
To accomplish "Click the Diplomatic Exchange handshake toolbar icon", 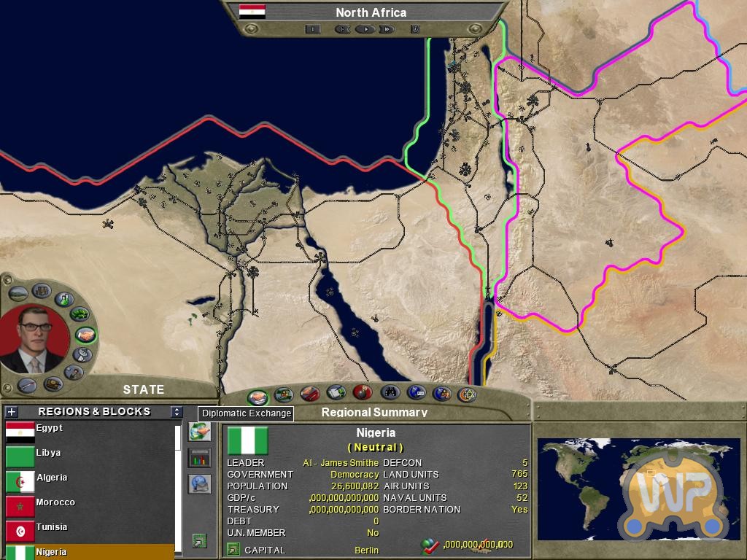I will [x=257, y=397].
